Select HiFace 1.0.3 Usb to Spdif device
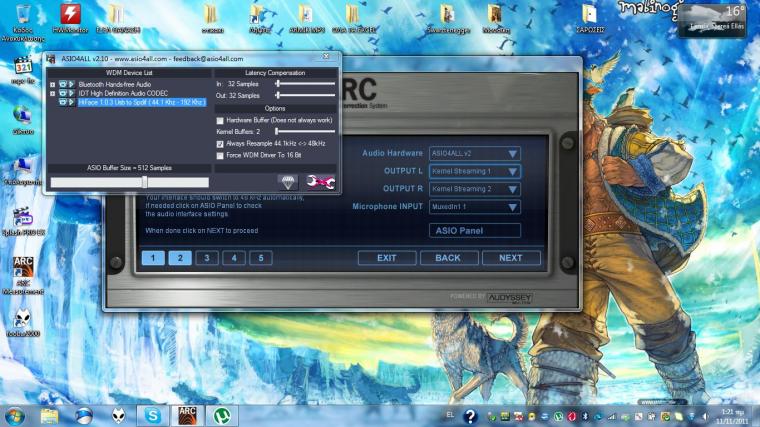The height and width of the screenshot is (427, 760). (x=141, y=102)
